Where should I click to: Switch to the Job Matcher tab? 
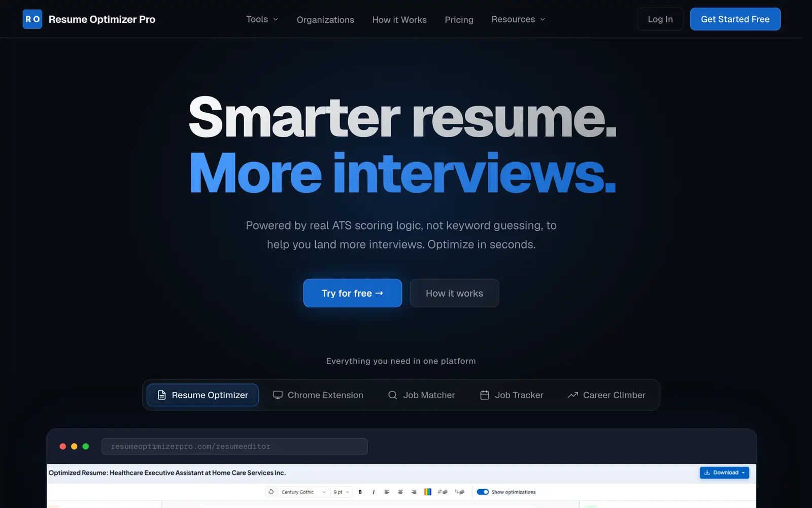click(421, 395)
